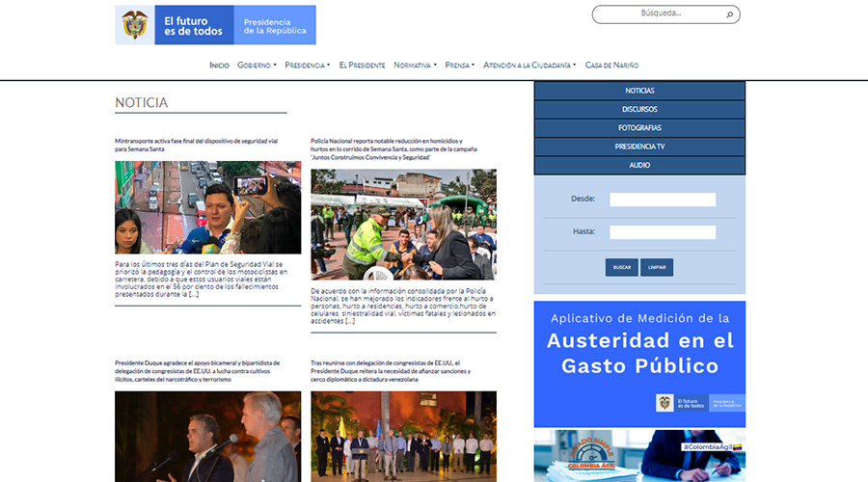Click the Búsqueda search field
The image size is (868, 482).
click(665, 14)
